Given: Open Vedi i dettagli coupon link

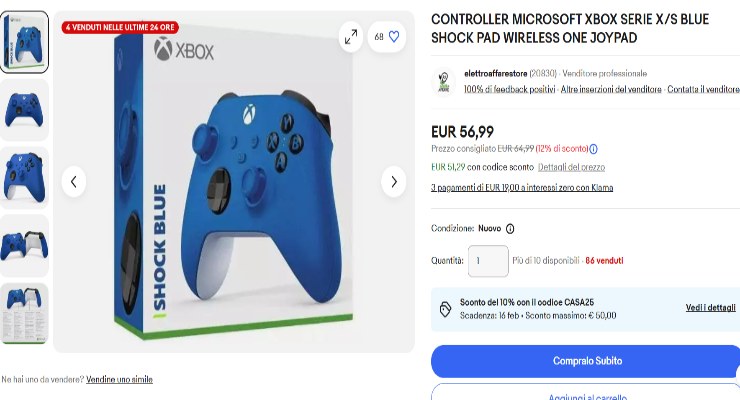Looking at the screenshot, I should coord(710,308).
